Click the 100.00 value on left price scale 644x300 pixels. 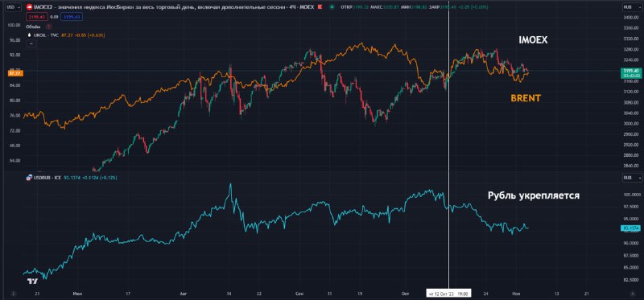14,25
